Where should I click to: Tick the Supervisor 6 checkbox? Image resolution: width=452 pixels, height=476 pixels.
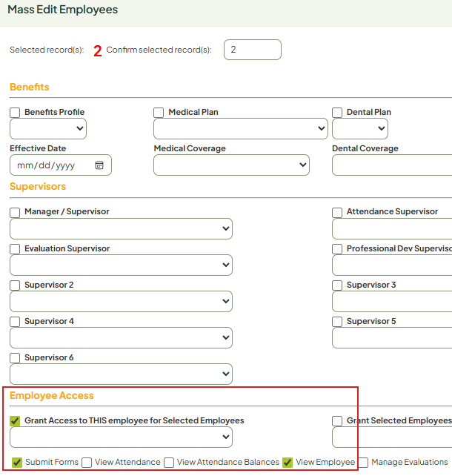coord(15,358)
